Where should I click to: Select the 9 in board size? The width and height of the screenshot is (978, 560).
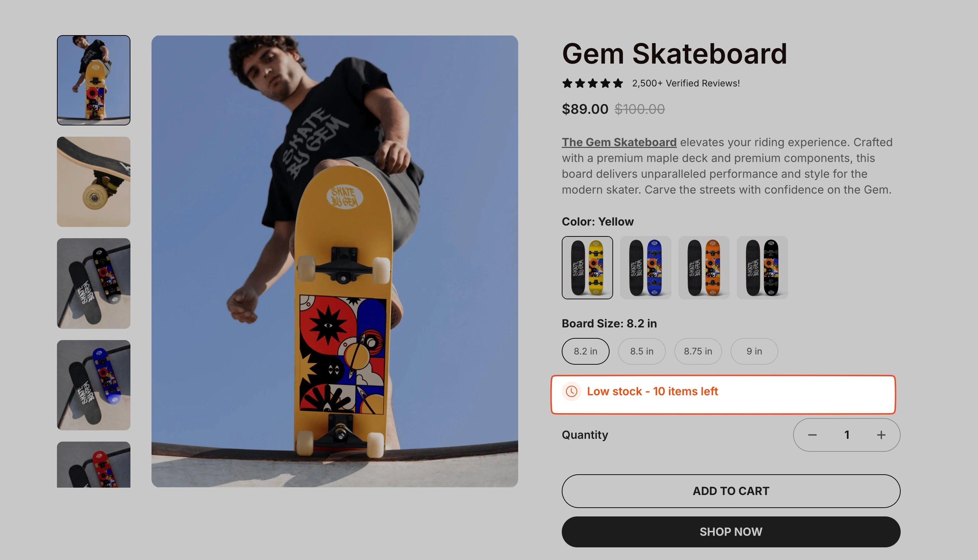point(754,351)
